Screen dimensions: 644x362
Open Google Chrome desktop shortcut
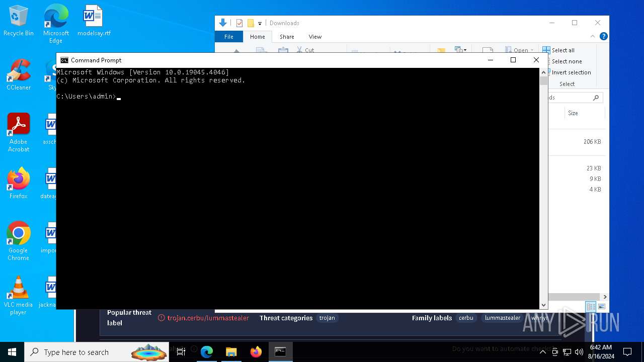click(19, 241)
